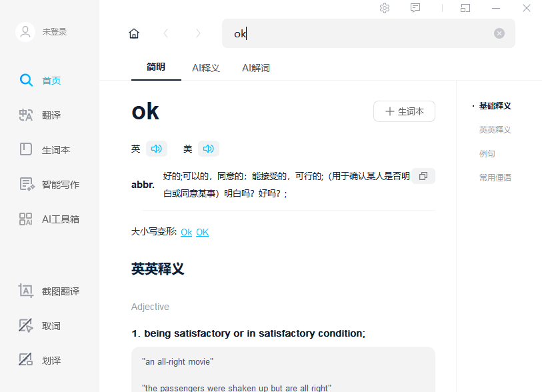Copy the abbr. definition text
Image resolution: width=542 pixels, height=392 pixels.
[x=423, y=176]
